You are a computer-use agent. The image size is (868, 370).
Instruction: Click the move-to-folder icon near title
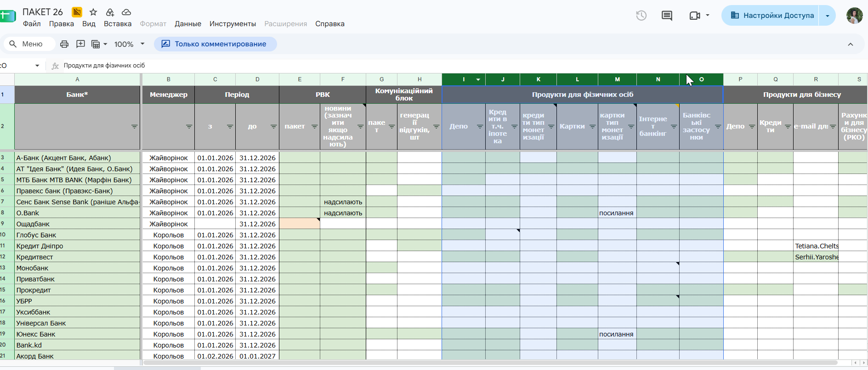[x=110, y=12]
